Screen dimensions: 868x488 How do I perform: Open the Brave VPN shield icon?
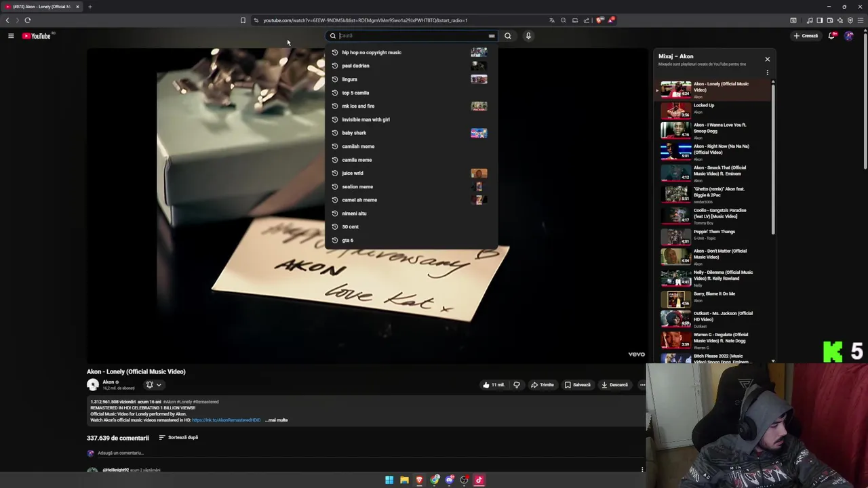[850, 20]
